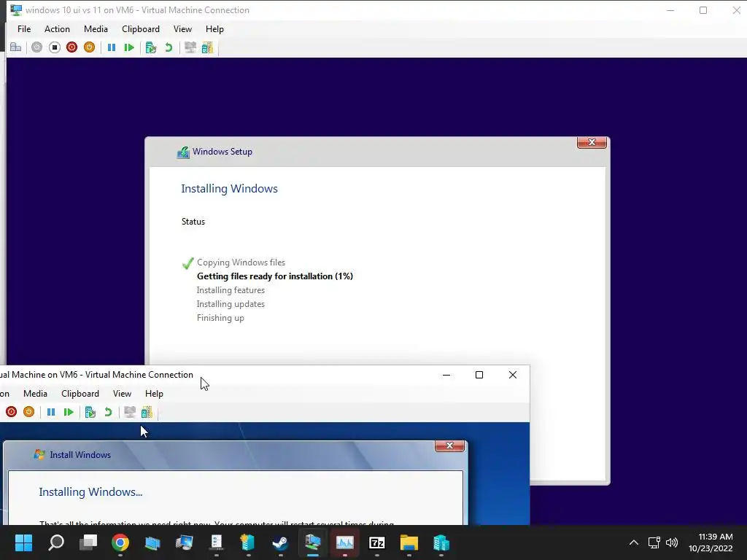Open the View menu in the lower VM window
This screenshot has height=560, width=747.
click(122, 394)
